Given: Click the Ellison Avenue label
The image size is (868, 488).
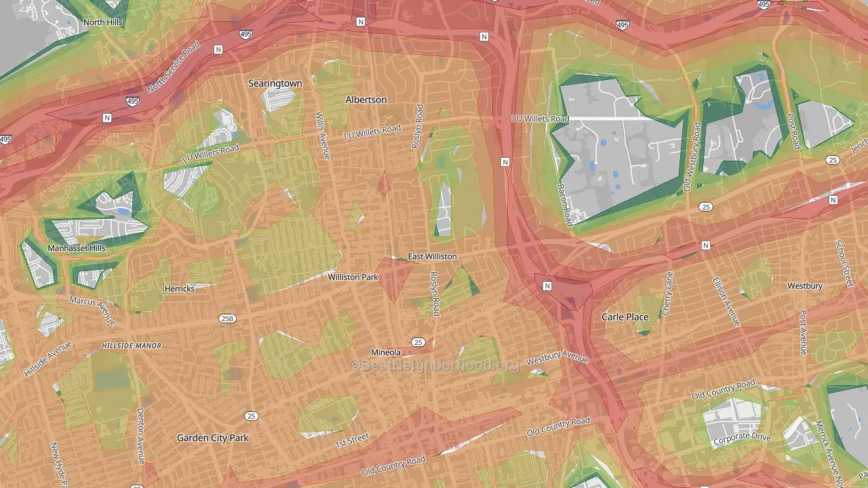Looking at the screenshot, I should (726, 302).
